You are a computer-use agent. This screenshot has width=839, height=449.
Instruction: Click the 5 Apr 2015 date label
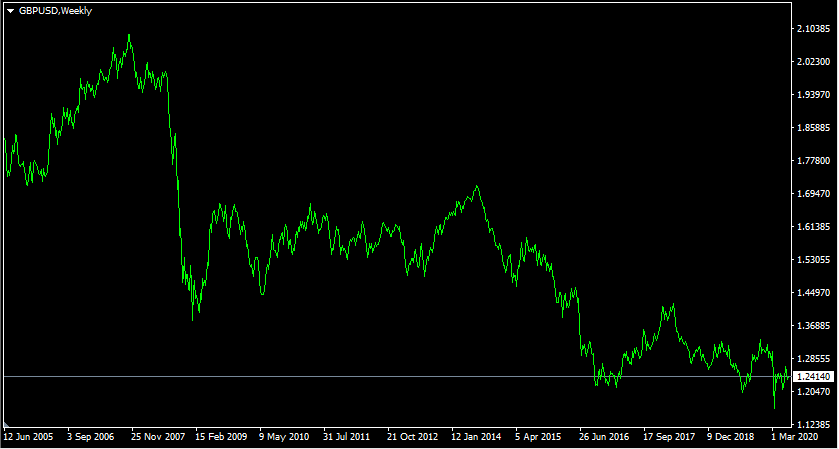[539, 437]
